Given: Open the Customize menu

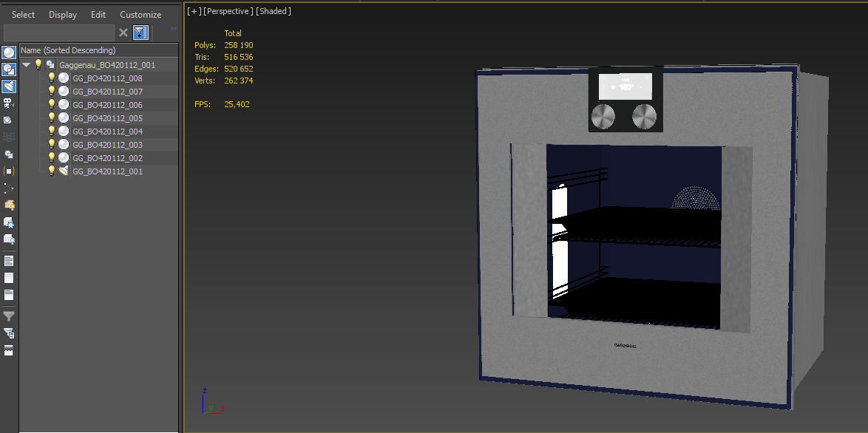Looking at the screenshot, I should (140, 14).
